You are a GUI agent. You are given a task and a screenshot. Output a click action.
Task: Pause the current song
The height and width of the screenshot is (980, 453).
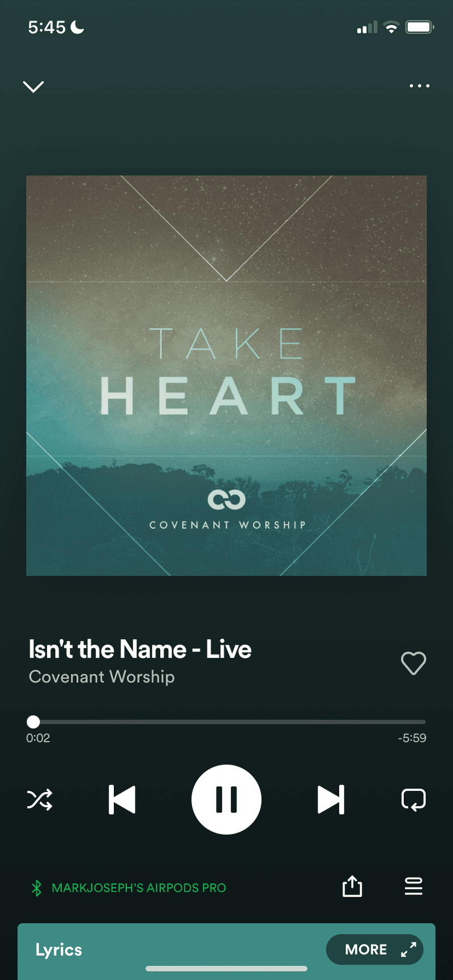click(226, 799)
